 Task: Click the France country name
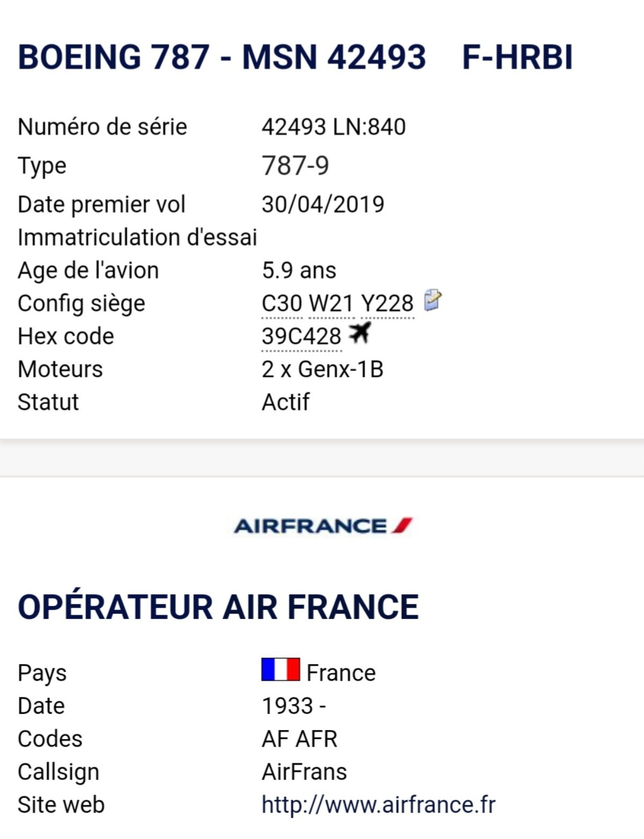click(x=341, y=673)
